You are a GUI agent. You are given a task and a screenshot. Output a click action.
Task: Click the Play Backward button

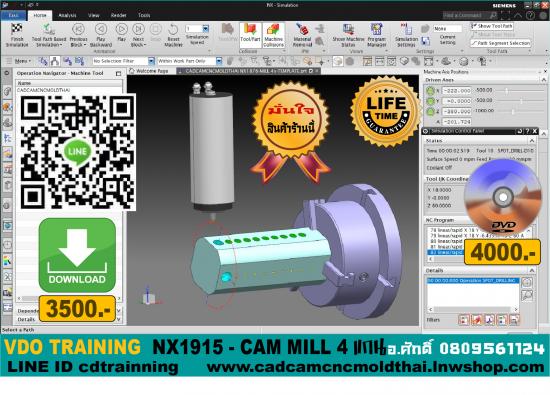(x=101, y=35)
